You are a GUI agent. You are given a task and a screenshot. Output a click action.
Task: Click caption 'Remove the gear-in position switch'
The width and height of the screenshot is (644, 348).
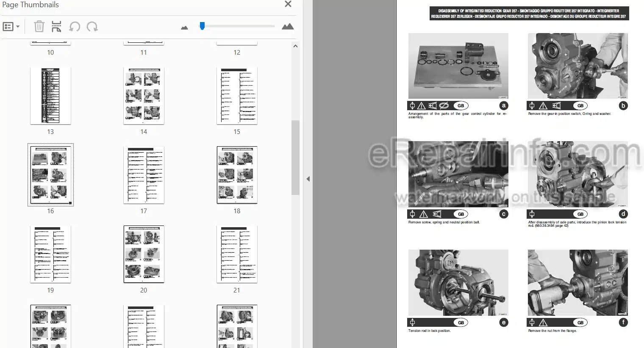(569, 114)
